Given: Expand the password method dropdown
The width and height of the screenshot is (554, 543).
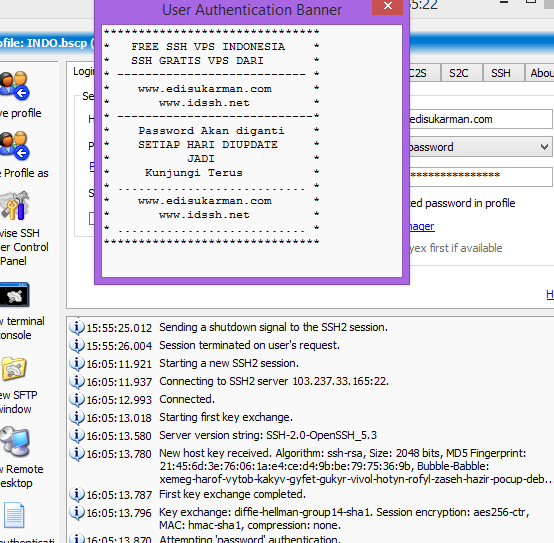Looking at the screenshot, I should (544, 147).
